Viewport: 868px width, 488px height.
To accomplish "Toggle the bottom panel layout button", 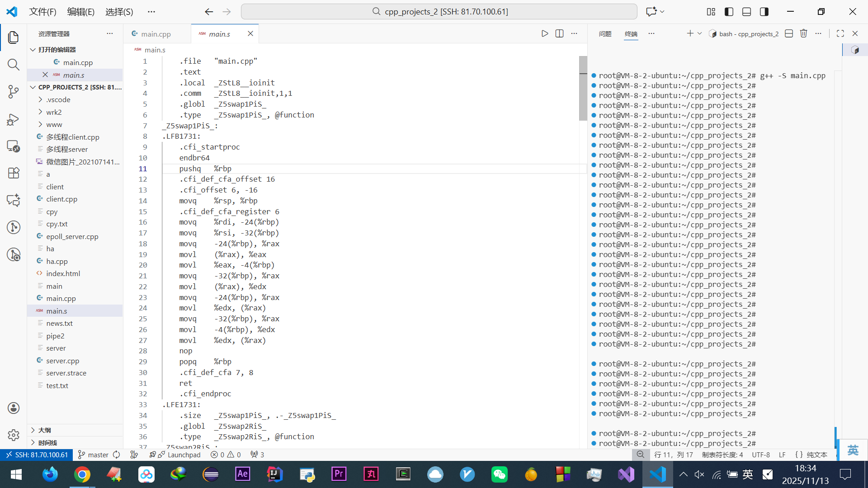I will click(746, 12).
